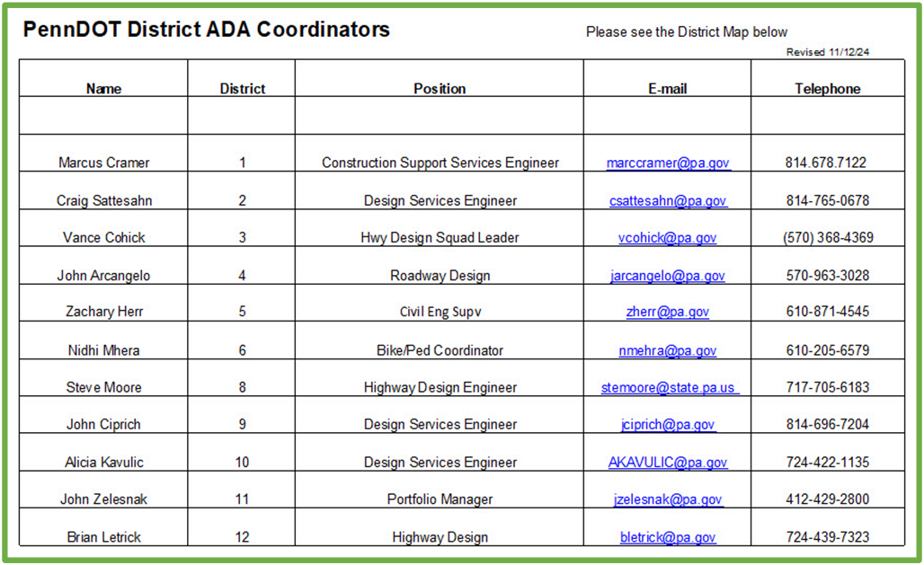Open the jzelesnak@pa.gov email link
Image resolution: width=924 pixels, height=565 pixels.
(x=668, y=499)
